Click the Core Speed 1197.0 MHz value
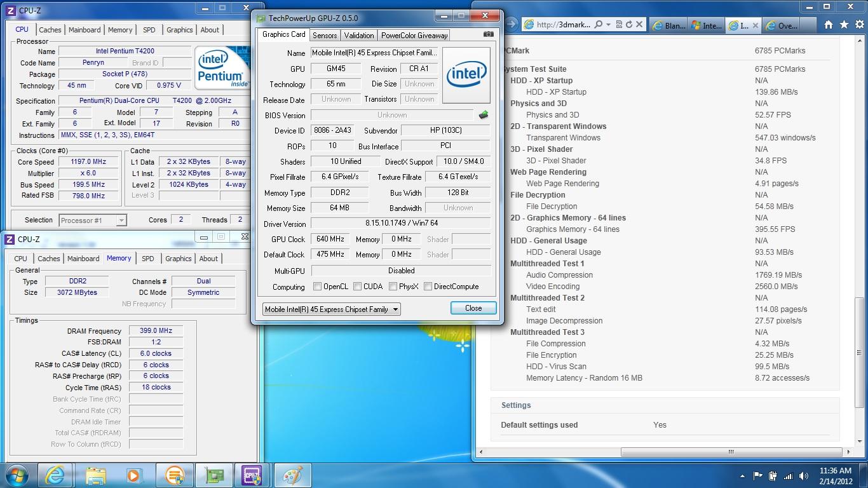The width and height of the screenshot is (868, 488). (x=88, y=162)
